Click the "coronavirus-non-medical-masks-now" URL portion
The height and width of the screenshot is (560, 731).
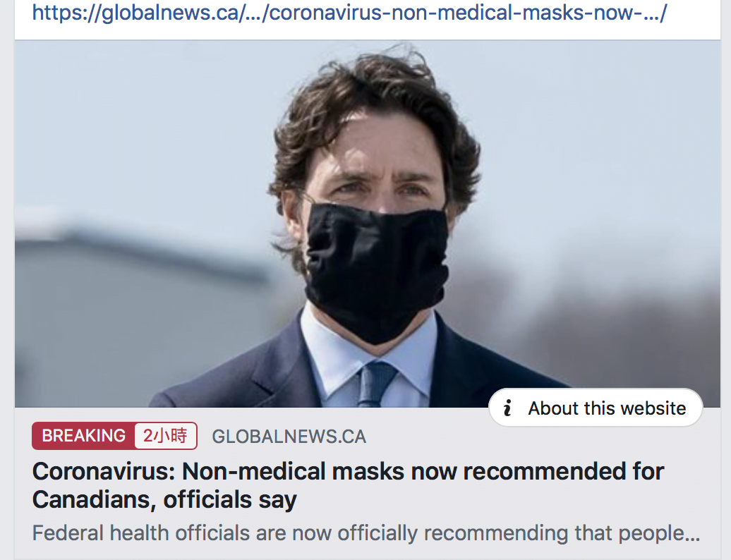click(x=452, y=13)
